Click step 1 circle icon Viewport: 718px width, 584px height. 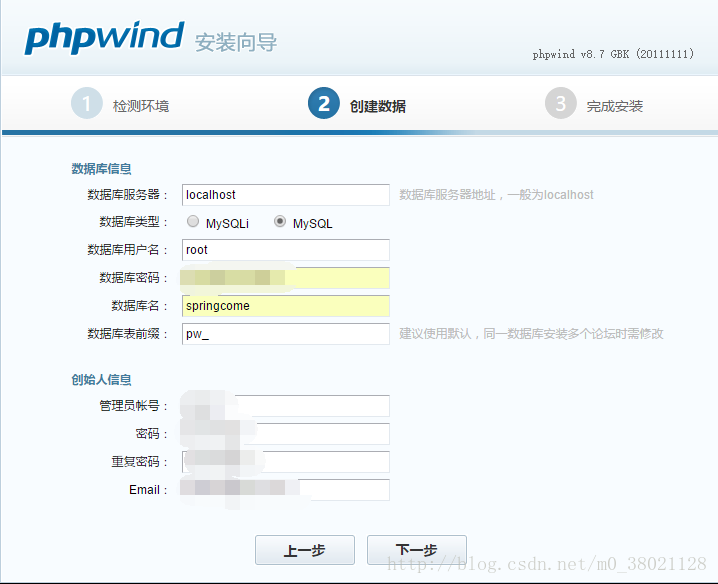[87, 103]
